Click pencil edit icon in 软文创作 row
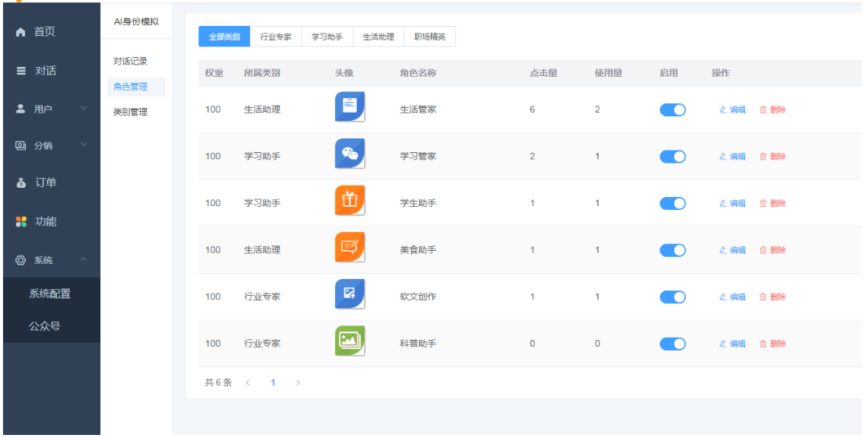 coord(722,297)
